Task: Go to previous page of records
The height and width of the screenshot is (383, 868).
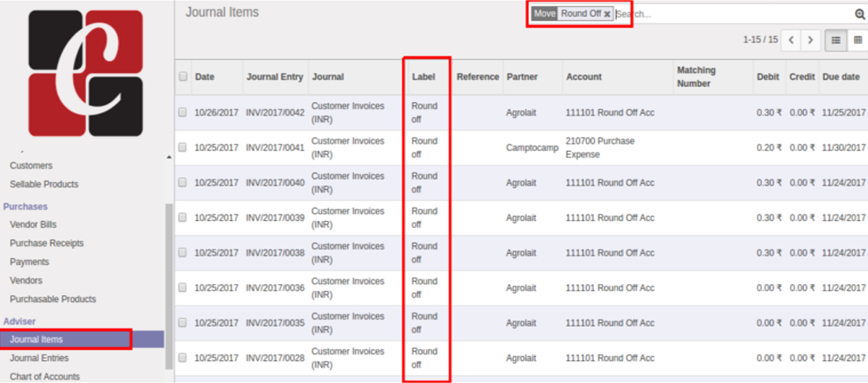Action: point(791,40)
